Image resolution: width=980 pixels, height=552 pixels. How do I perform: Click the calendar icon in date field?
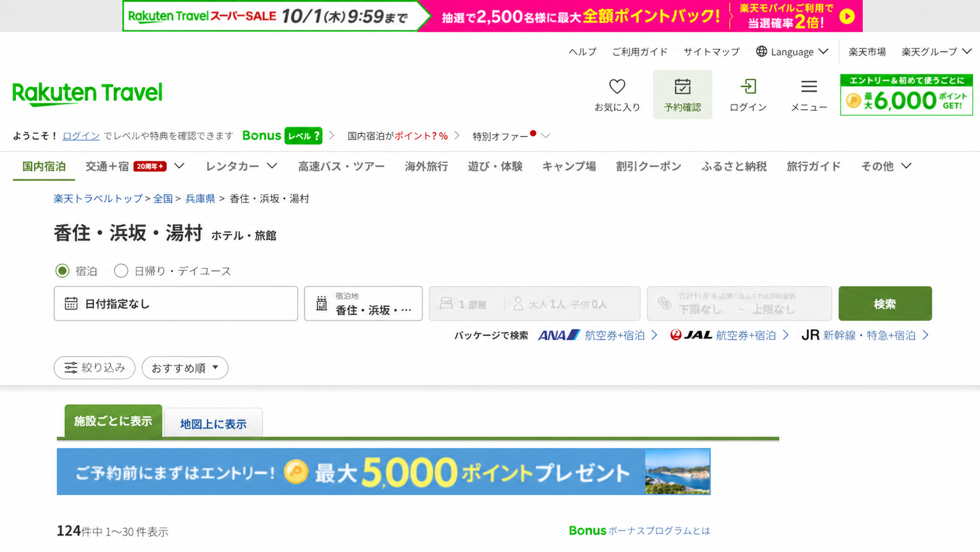[x=71, y=304]
